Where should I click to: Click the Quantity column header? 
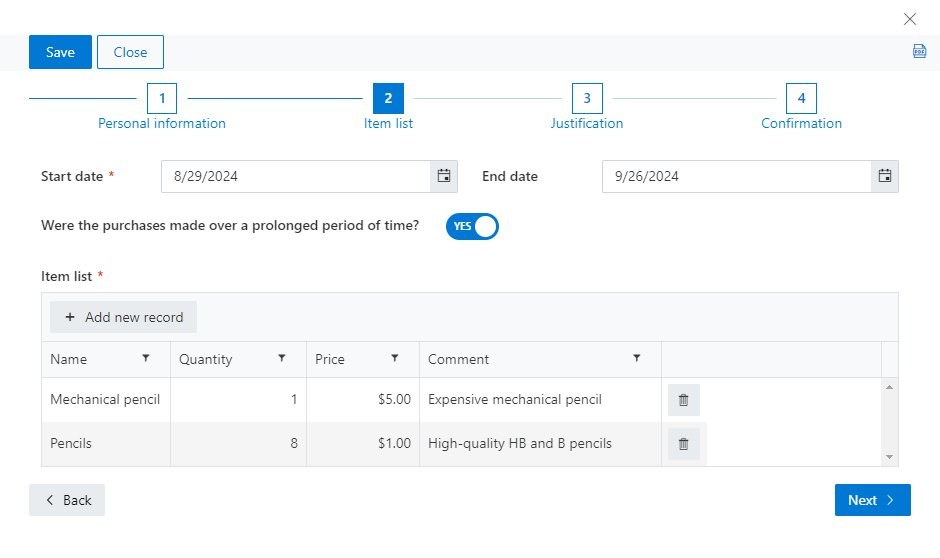click(x=239, y=360)
